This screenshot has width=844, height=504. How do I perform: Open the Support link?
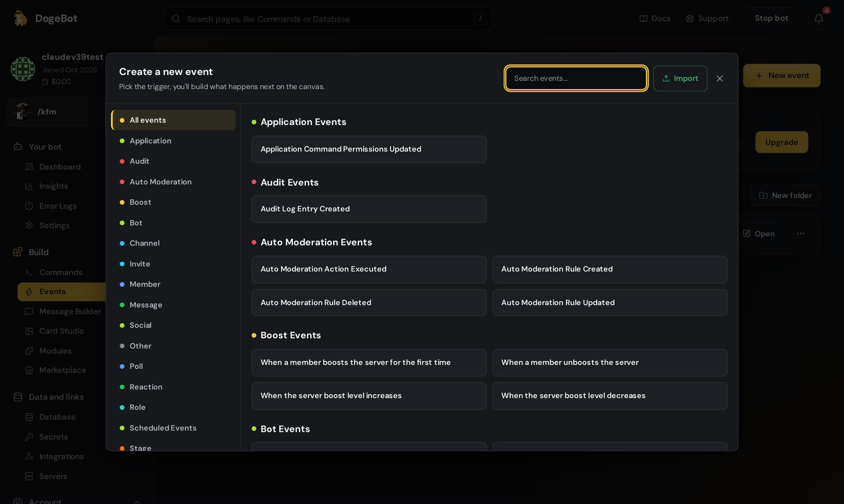[x=707, y=18]
